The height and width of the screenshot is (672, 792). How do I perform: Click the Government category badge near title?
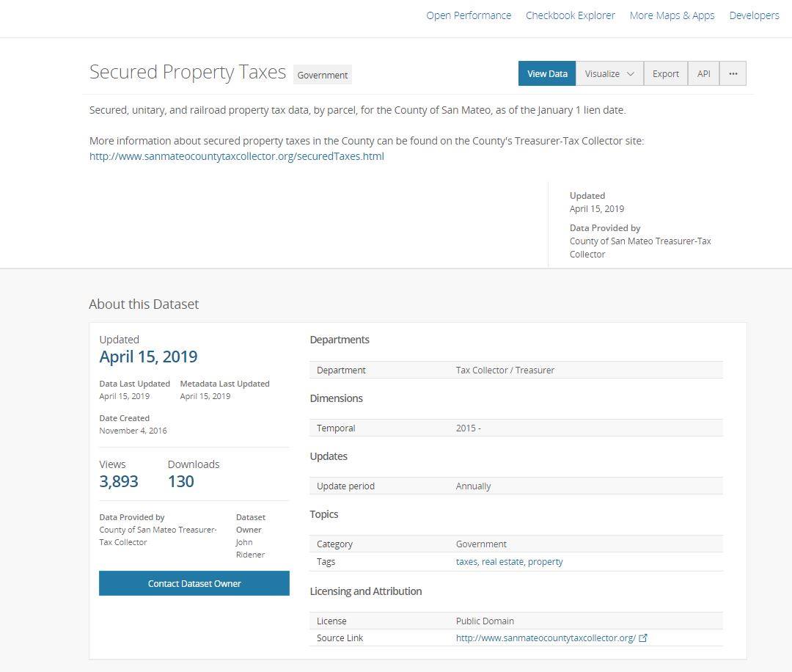coord(322,75)
